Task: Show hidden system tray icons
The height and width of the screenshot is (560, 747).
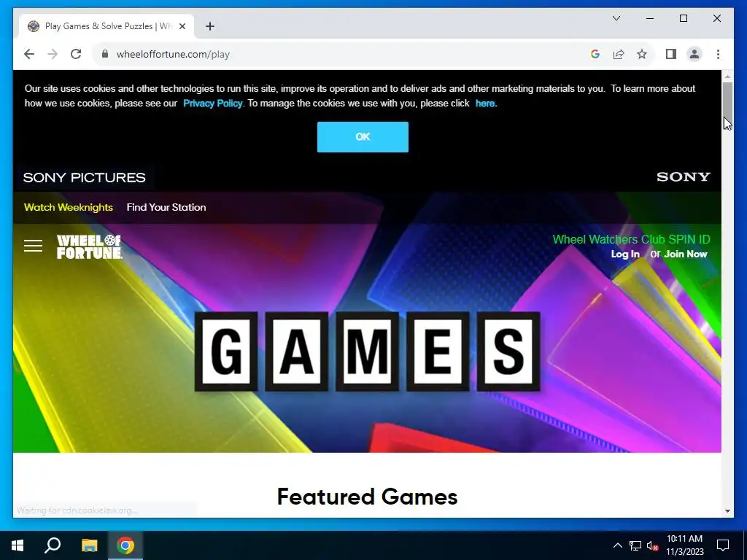Action: click(617, 545)
